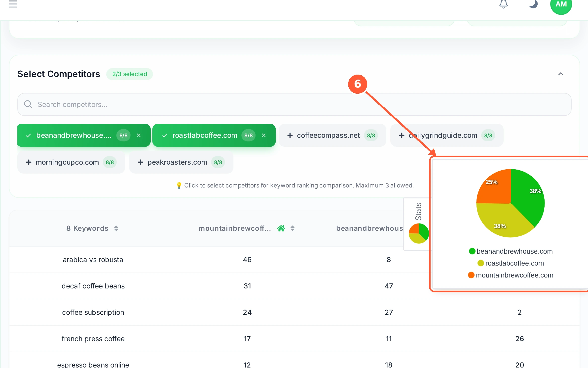588x368 pixels.
Task: Toggle roastlabcoffee.com legend entry
Action: point(511,263)
